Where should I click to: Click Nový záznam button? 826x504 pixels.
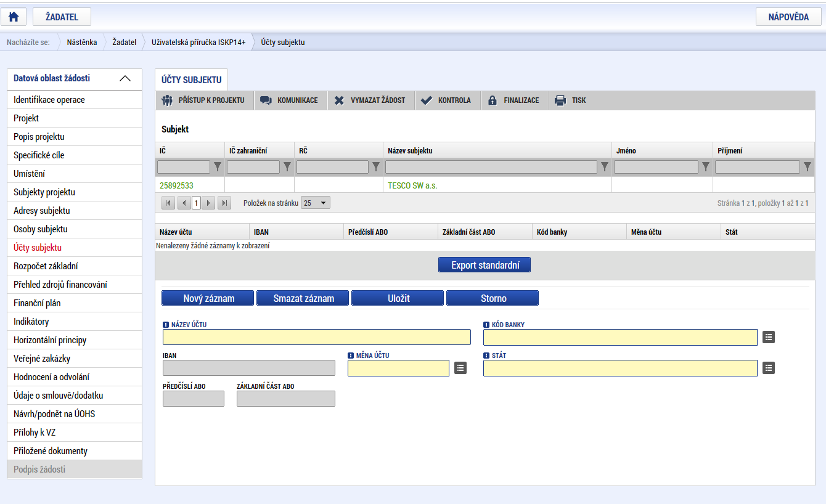point(208,298)
